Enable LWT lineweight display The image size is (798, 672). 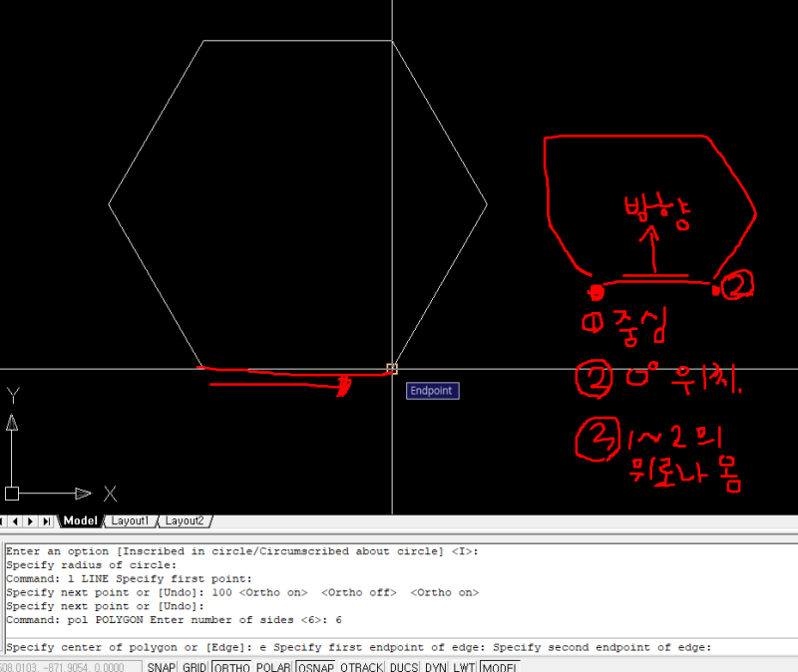point(463,667)
